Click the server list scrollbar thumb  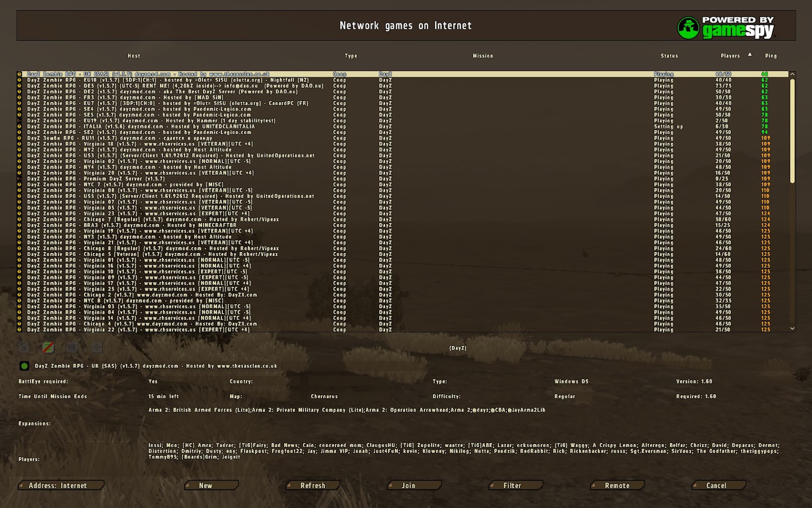pyautogui.click(x=792, y=131)
